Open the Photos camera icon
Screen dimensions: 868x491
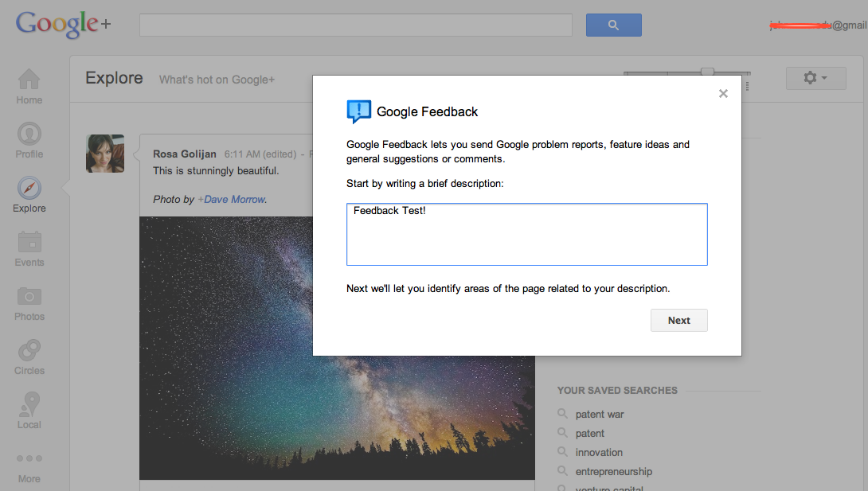coord(29,296)
